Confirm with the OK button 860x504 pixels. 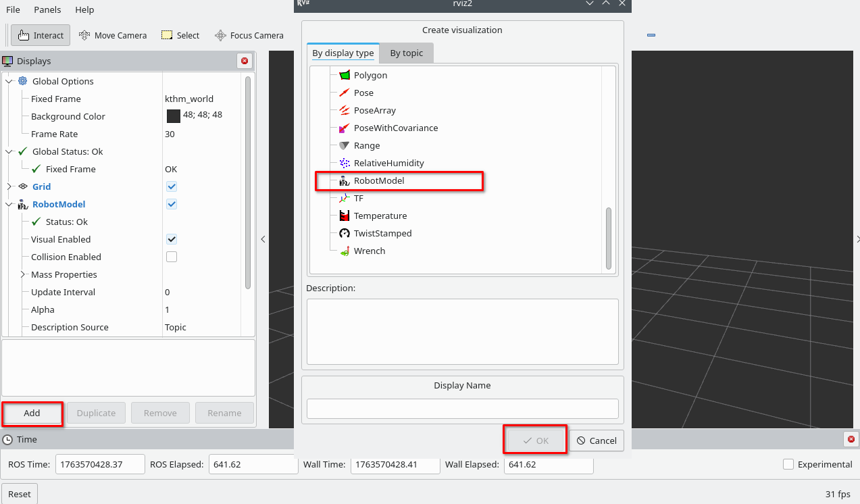536,440
